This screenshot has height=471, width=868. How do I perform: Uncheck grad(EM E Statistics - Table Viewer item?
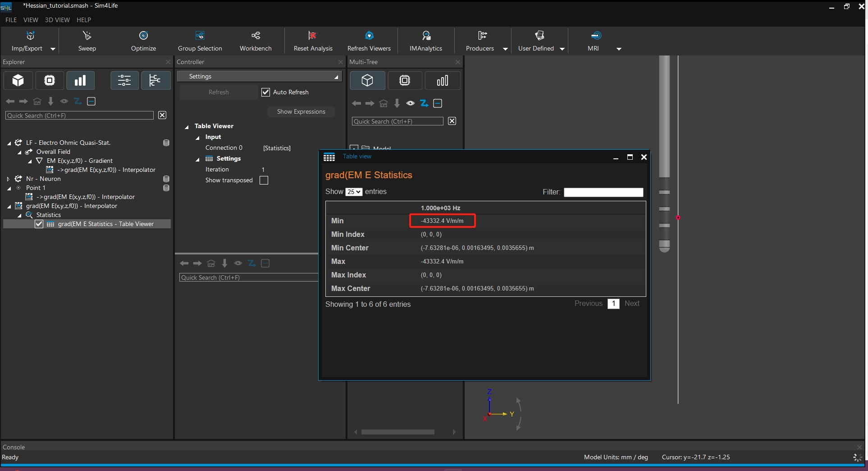[39, 224]
